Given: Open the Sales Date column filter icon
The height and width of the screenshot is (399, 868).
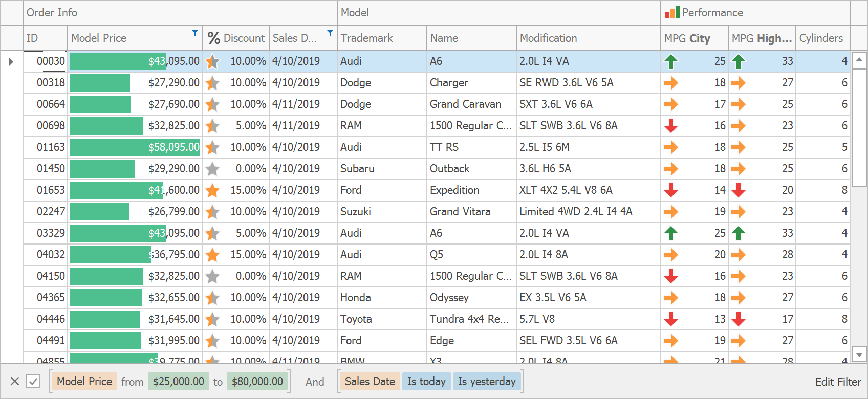Looking at the screenshot, I should tap(330, 33).
